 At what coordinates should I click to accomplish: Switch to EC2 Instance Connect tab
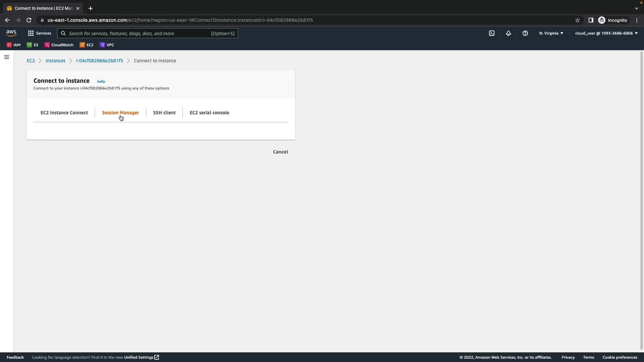(x=64, y=113)
